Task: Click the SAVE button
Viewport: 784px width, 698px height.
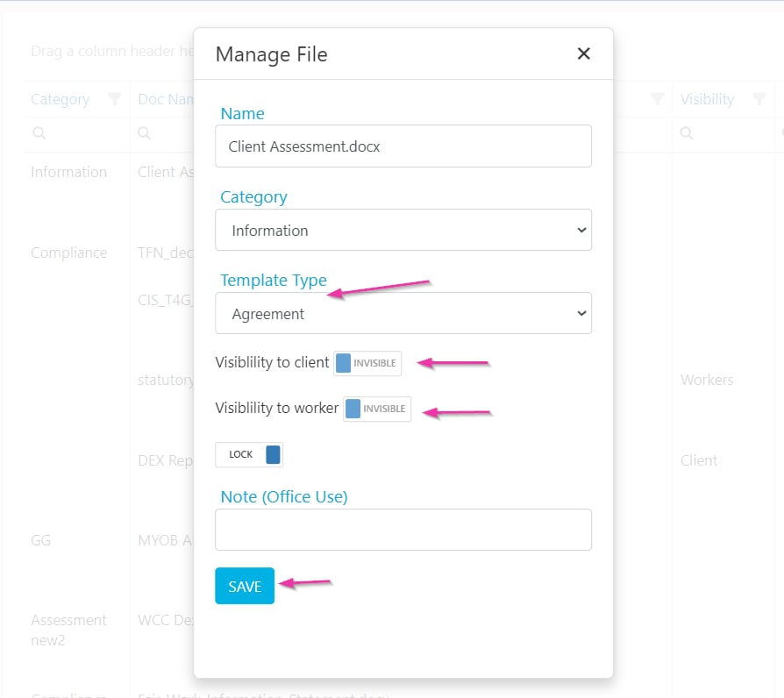Action: 245,586
